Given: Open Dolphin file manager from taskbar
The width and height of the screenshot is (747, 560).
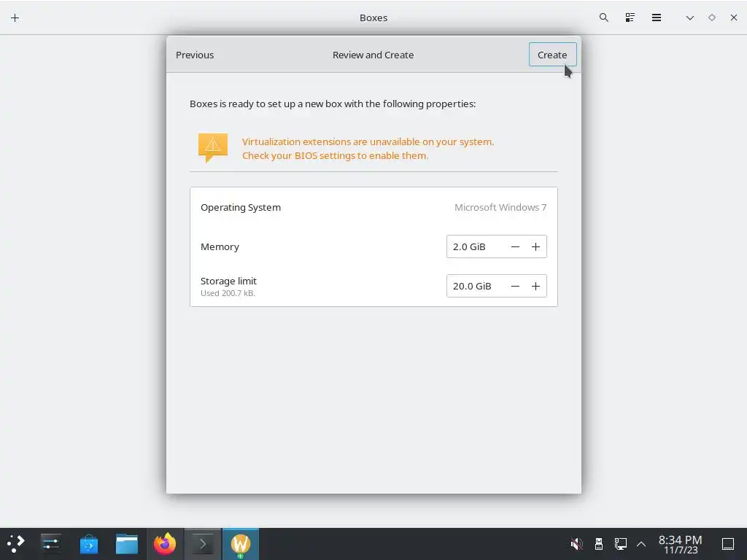Looking at the screenshot, I should (x=127, y=543).
